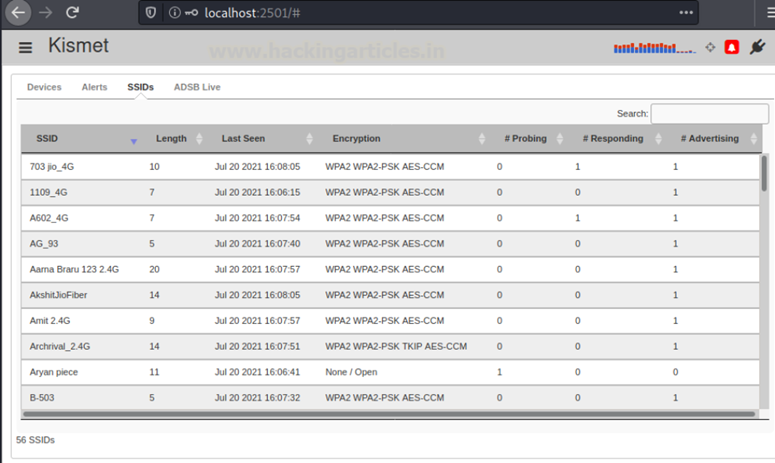
Task: Open the red alerts bell icon
Action: pos(732,47)
